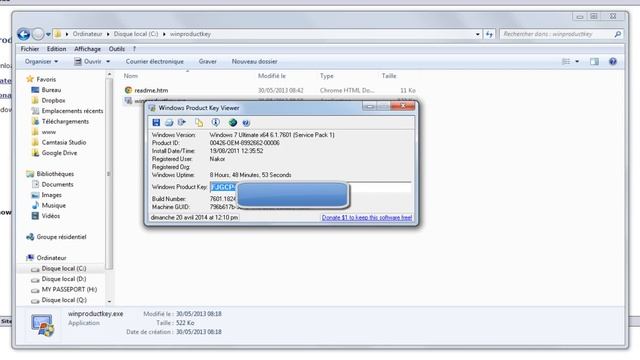
Task: Click the Disque local (C:) breadcrumb in address bar
Action: click(136, 34)
